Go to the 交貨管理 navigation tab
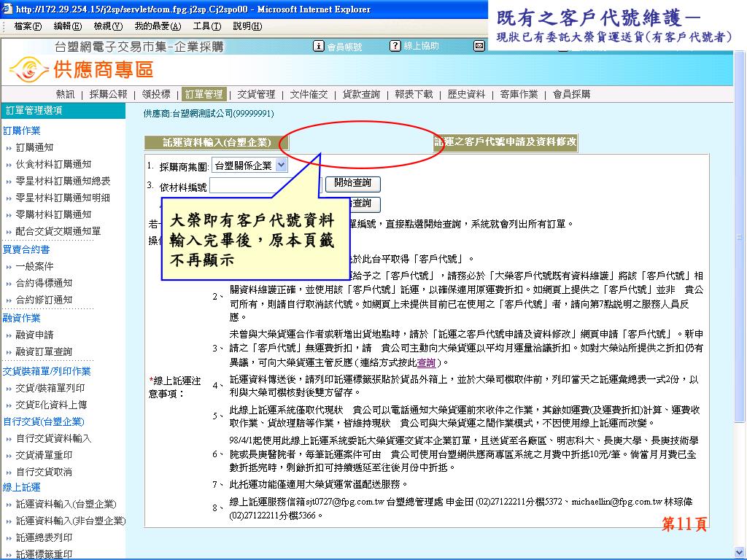Image resolution: width=747 pixels, height=560 pixels. (256, 94)
